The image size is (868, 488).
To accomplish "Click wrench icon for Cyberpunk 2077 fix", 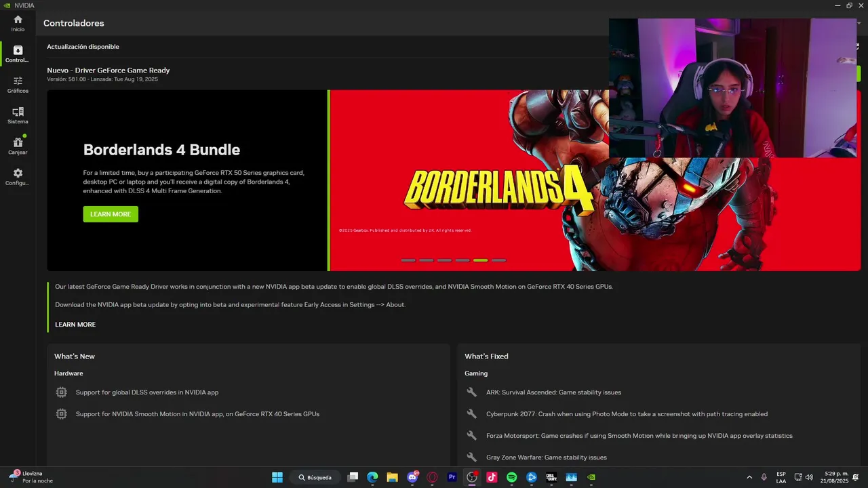I will click(472, 414).
